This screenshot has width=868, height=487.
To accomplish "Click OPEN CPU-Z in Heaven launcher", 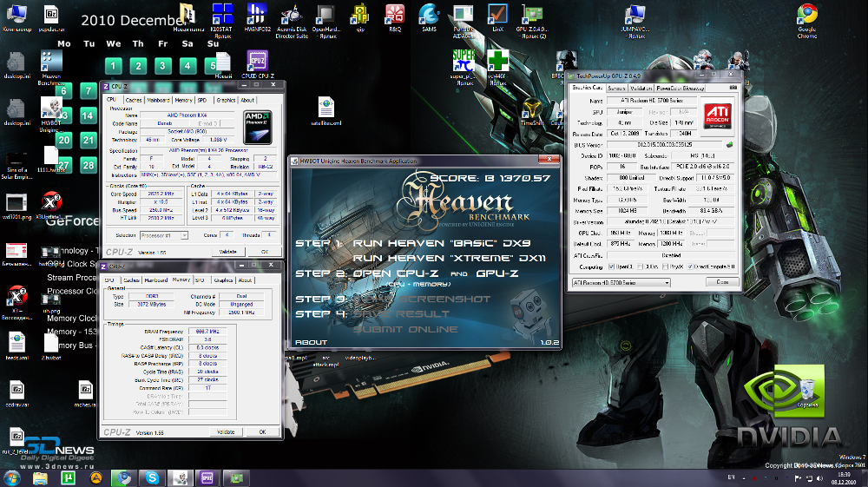I will click(395, 273).
